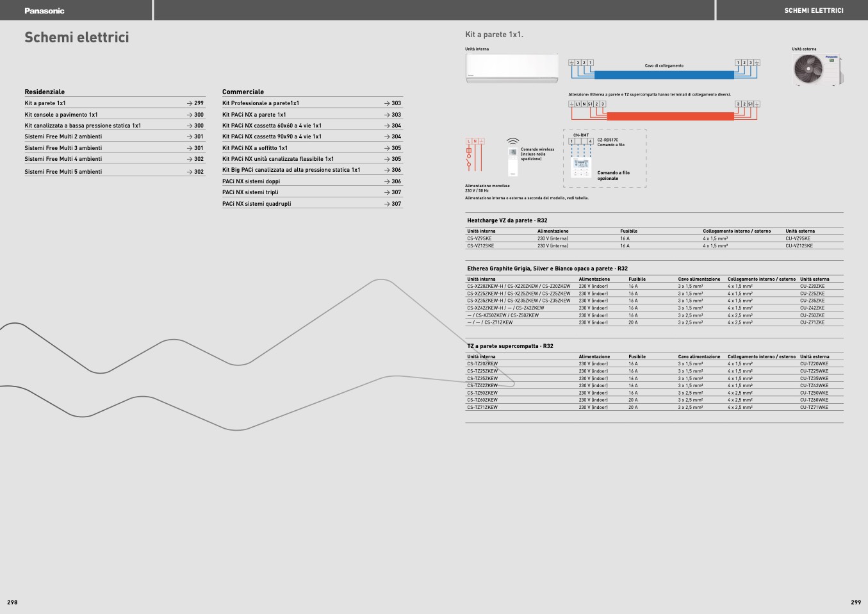Click the blue connection cable bar
868x614 pixels.
click(664, 75)
